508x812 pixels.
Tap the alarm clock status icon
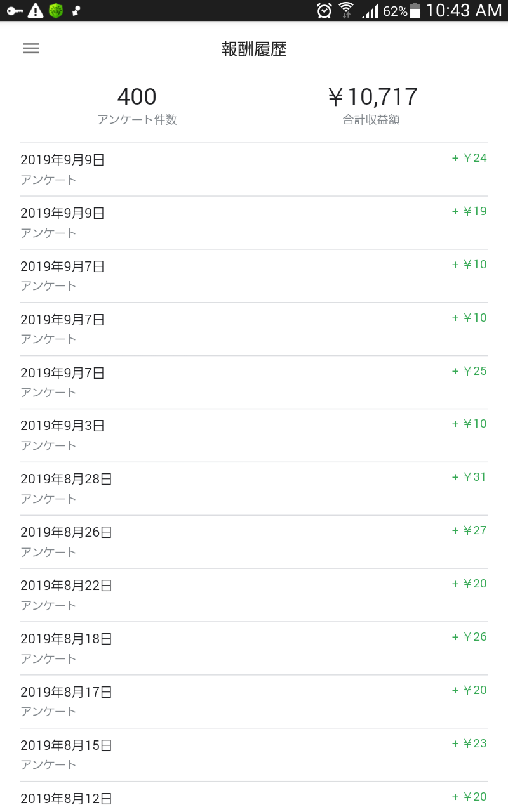(324, 11)
